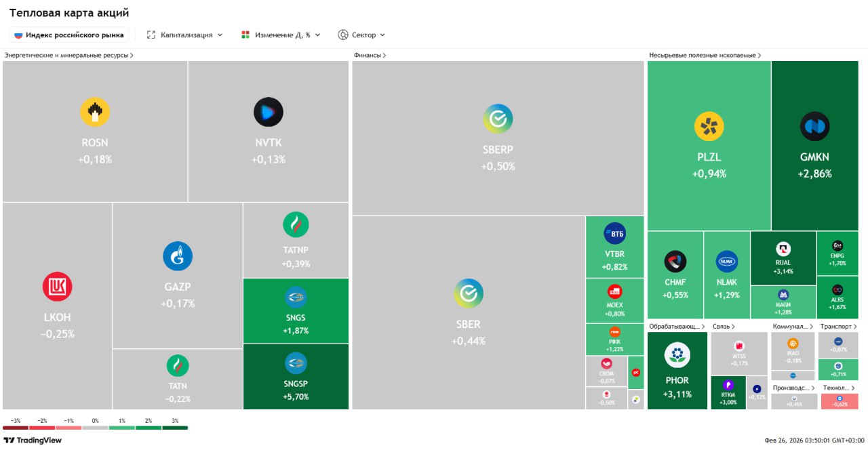Image resolution: width=868 pixels, height=450 pixels.
Task: Click the red 'pt' logo tile
Action: click(636, 372)
